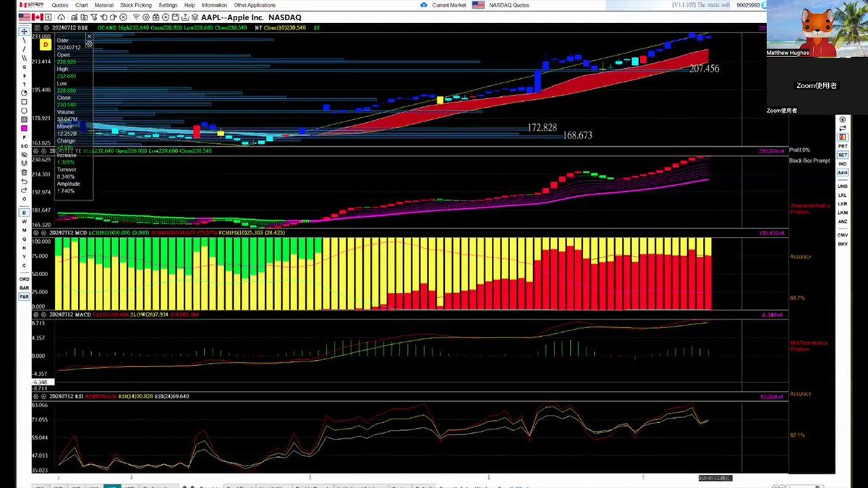Click the swap arrows icon in right toolbar

point(843,127)
